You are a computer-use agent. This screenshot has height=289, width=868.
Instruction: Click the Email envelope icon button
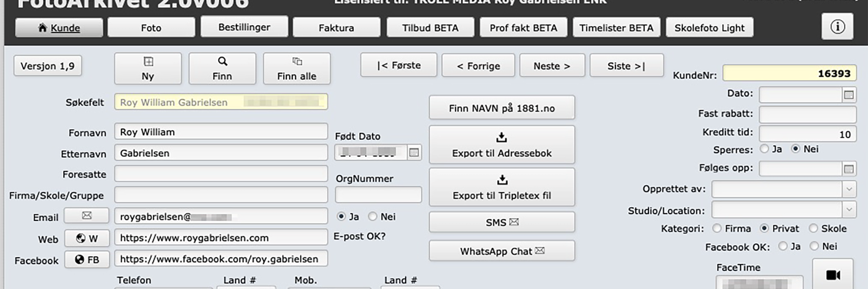[86, 216]
